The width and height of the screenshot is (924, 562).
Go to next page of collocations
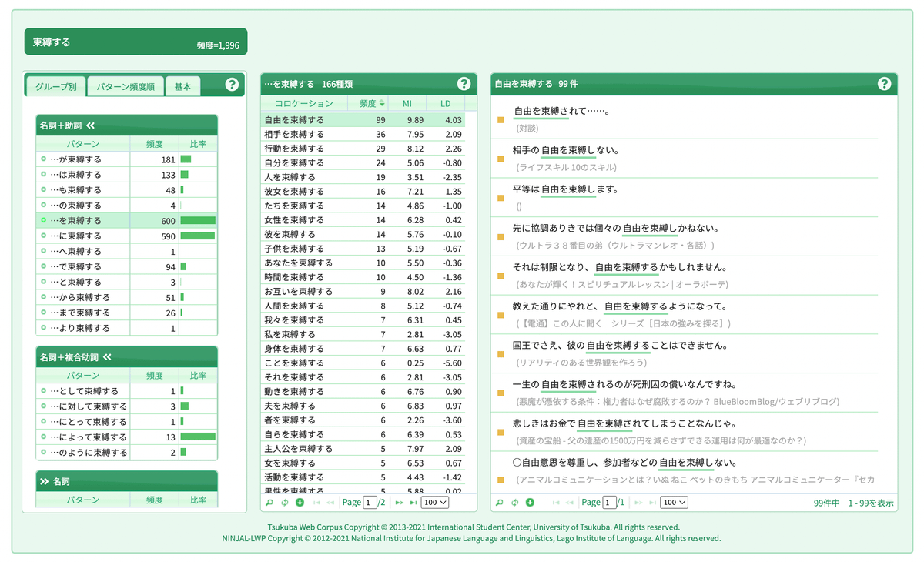(x=399, y=503)
